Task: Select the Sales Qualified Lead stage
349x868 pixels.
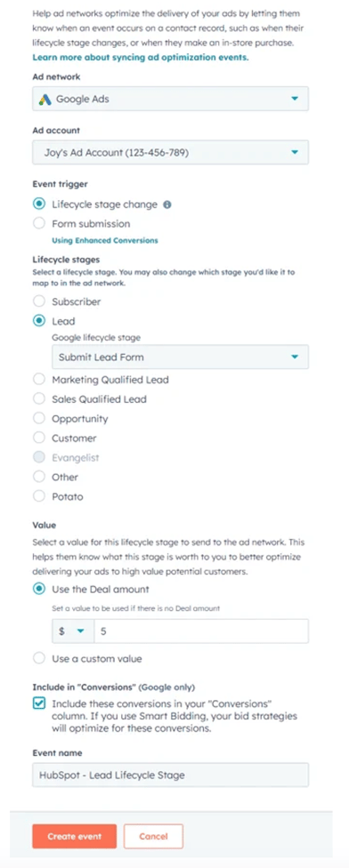Action: point(39,399)
